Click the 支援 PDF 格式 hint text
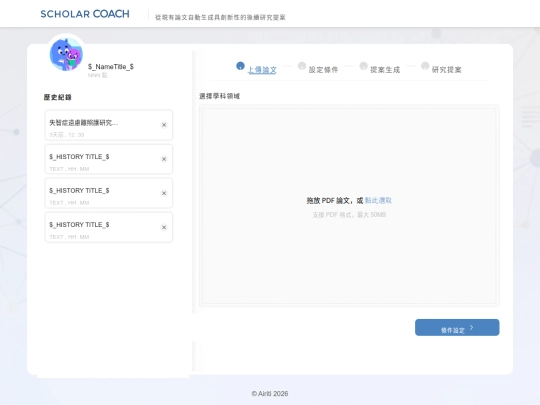This screenshot has height=405, width=540. pyautogui.click(x=349, y=215)
